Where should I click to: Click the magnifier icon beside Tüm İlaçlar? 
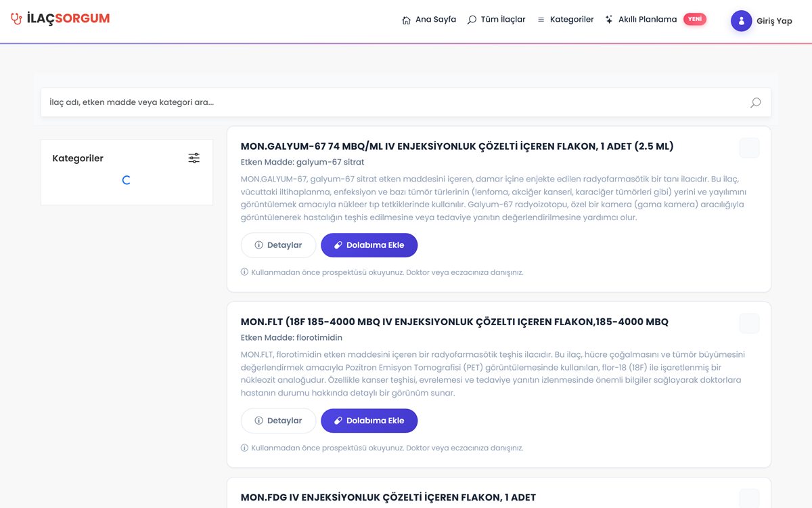pyautogui.click(x=472, y=20)
